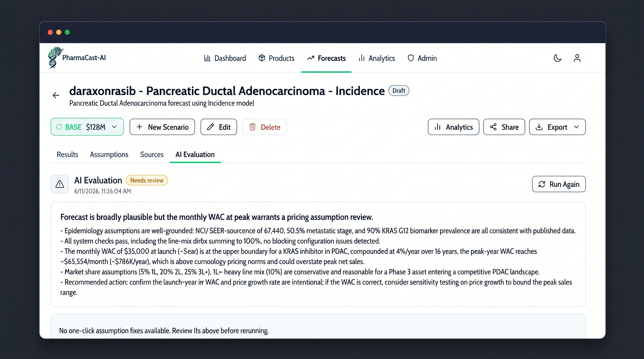
Task: Delete the forecast
Action: click(x=264, y=127)
